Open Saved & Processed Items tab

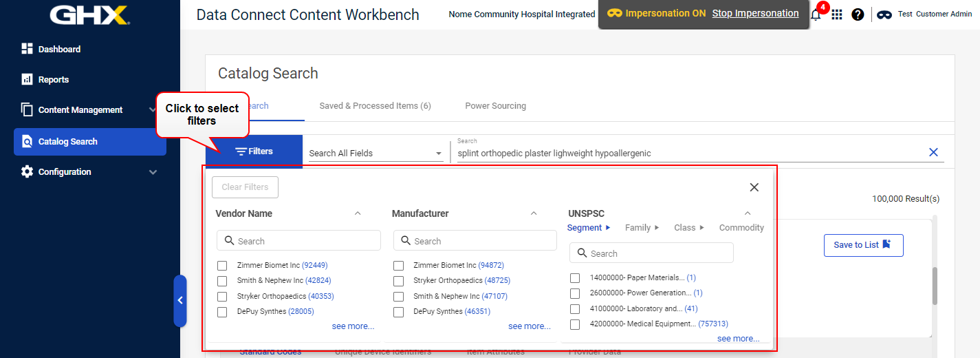pyautogui.click(x=375, y=106)
